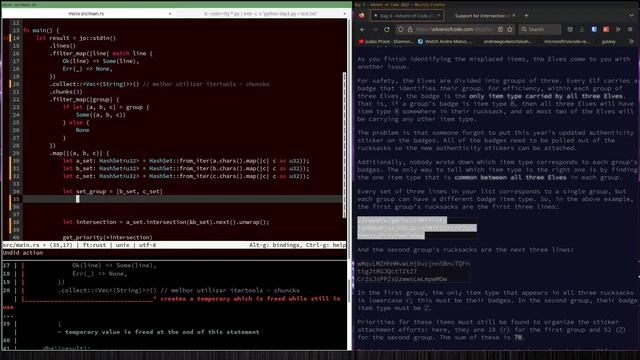Click line number 14 in the editor gutter
Screen dimensions: 640x360
coord(16,38)
